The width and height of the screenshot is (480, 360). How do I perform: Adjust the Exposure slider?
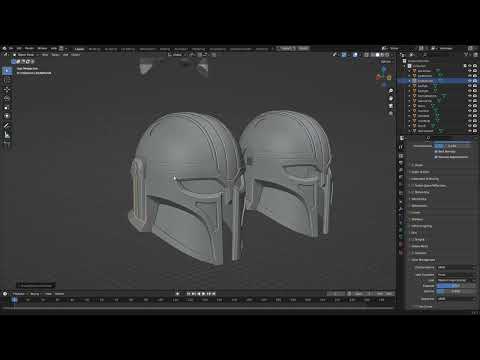[x=456, y=286]
